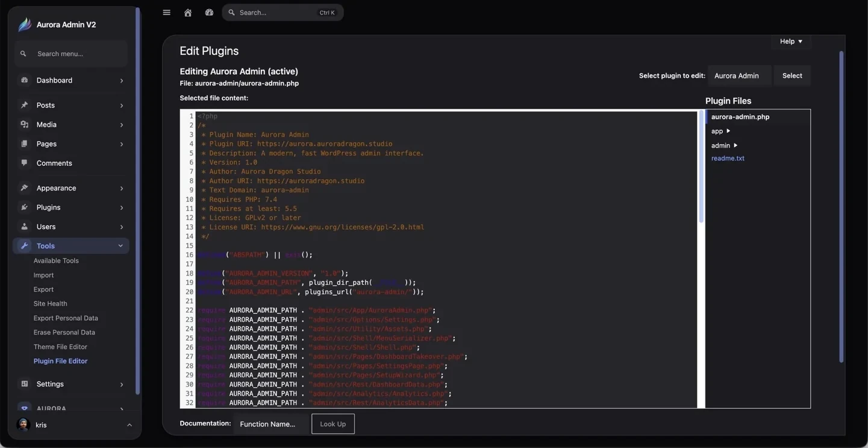
Task: Open aurora-admin.php in Plugin Files
Action: [x=740, y=116]
